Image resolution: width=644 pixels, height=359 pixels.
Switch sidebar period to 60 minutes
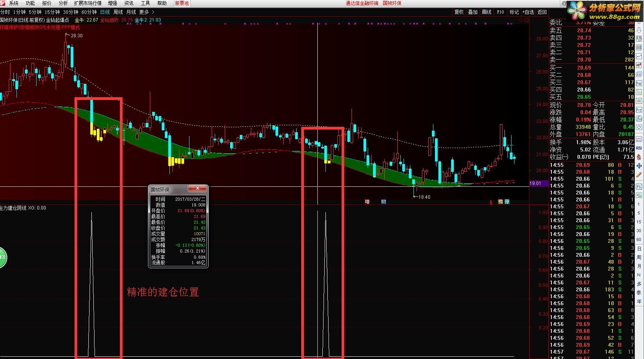tap(639, 239)
